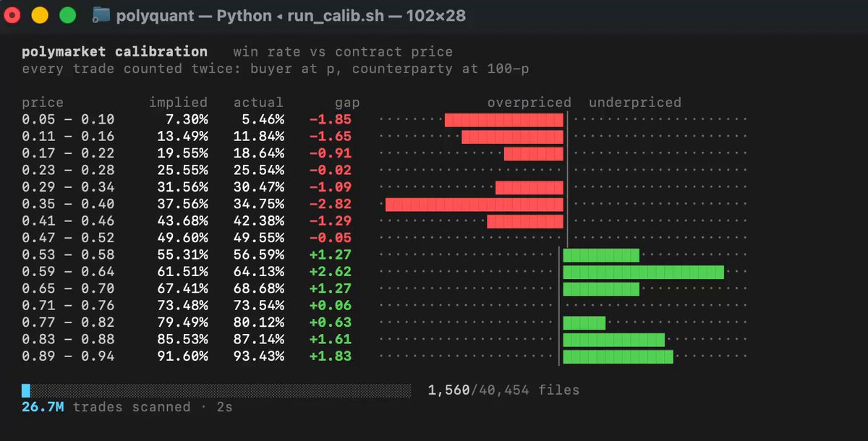Click the implied value '61.51%'
868x441 pixels.
coord(182,272)
